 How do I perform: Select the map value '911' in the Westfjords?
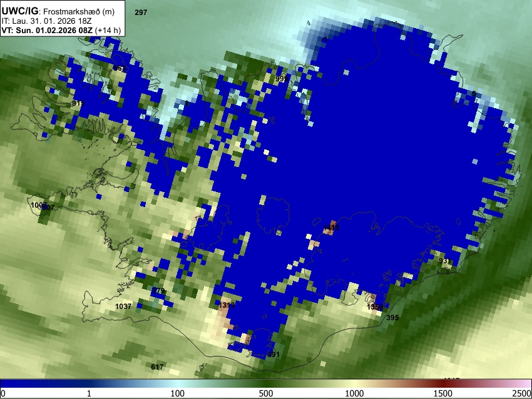(x=78, y=103)
